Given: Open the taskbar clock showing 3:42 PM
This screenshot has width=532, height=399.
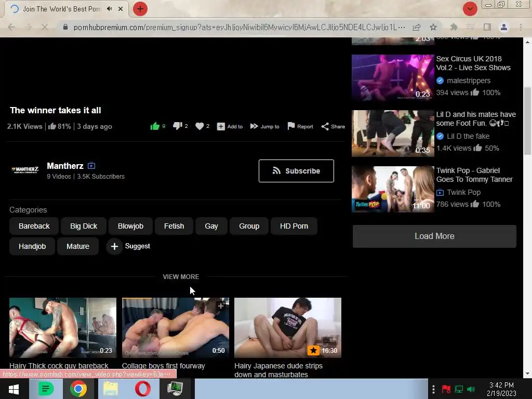Looking at the screenshot, I should 501,389.
